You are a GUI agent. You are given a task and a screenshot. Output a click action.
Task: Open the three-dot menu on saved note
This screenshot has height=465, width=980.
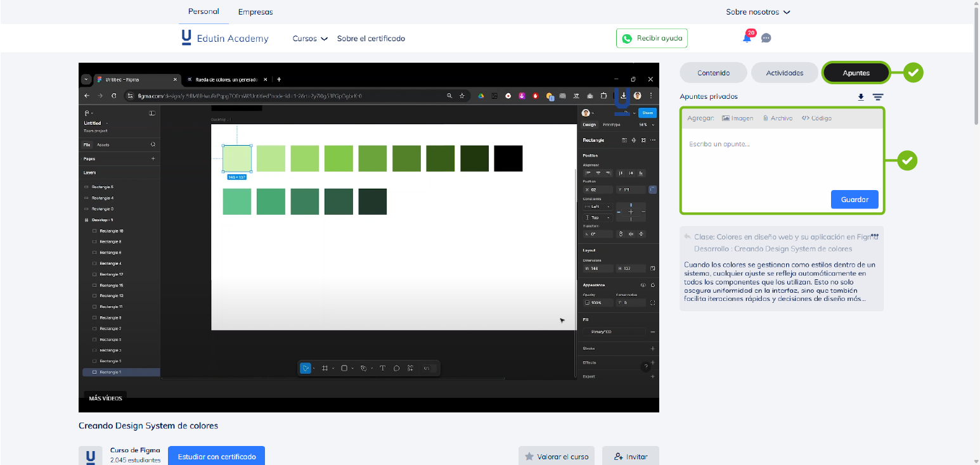(875, 236)
